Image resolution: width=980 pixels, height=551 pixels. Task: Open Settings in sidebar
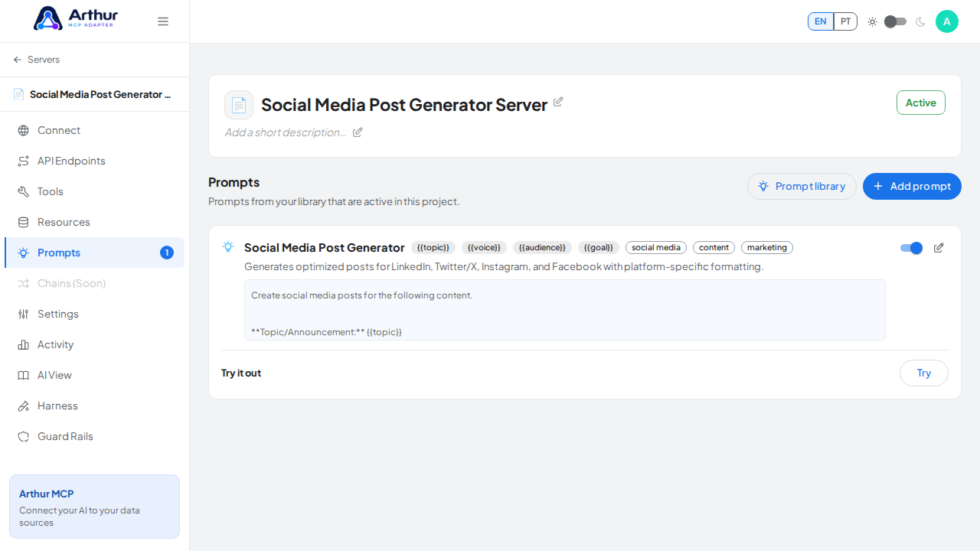point(94,314)
